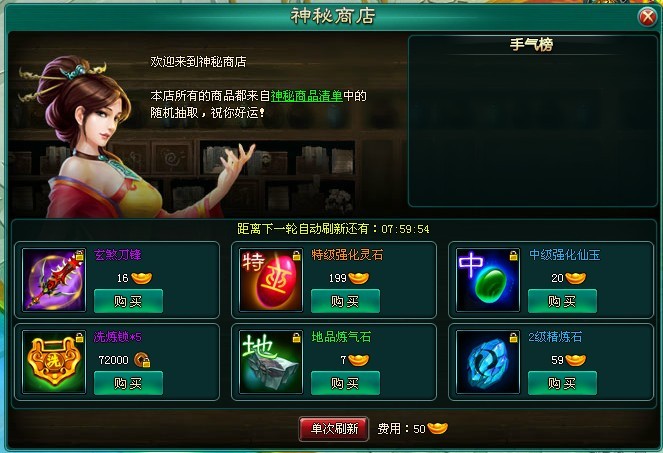
Task: Open the 神秘商品清单 link
Action: [x=307, y=96]
